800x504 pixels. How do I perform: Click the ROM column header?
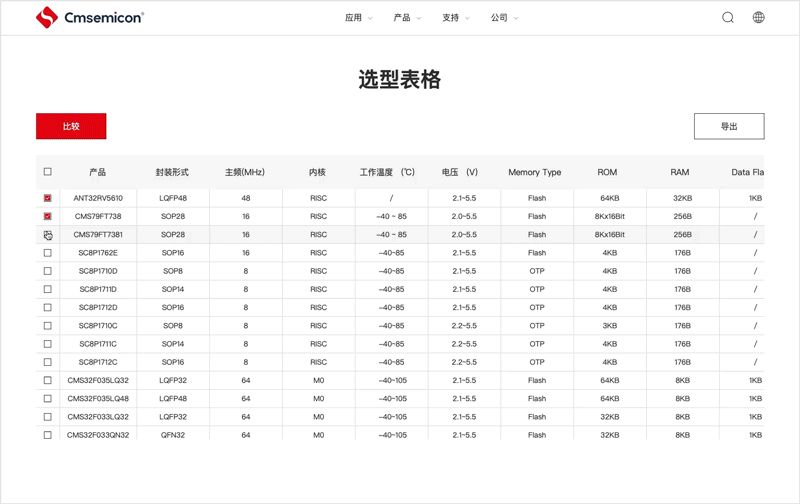(x=607, y=172)
